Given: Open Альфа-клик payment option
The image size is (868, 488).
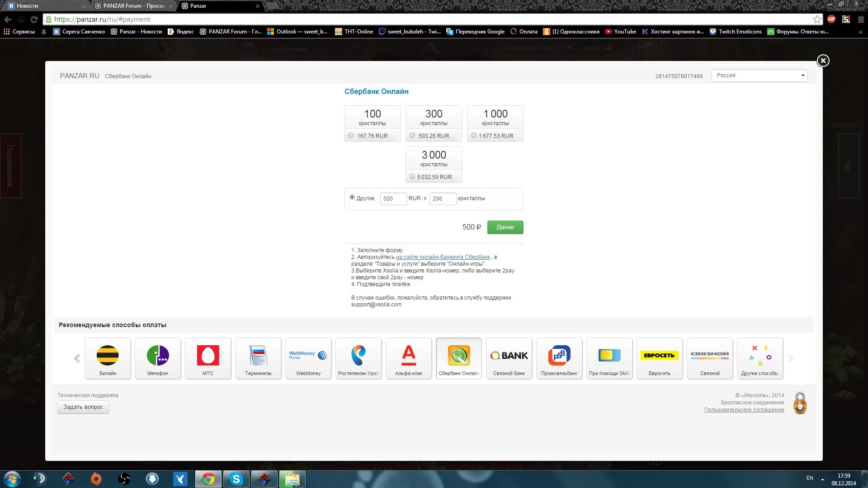Looking at the screenshot, I should [409, 358].
